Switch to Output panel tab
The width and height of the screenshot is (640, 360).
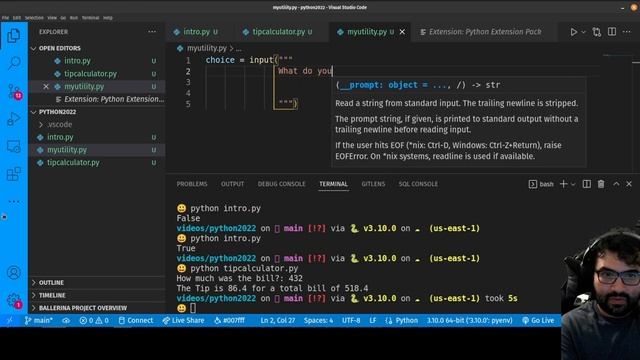(x=232, y=184)
